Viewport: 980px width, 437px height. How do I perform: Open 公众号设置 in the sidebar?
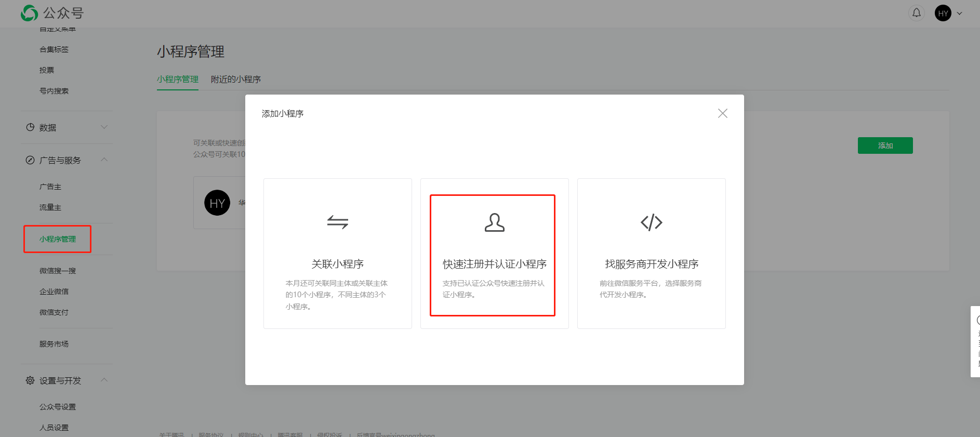(x=58, y=407)
